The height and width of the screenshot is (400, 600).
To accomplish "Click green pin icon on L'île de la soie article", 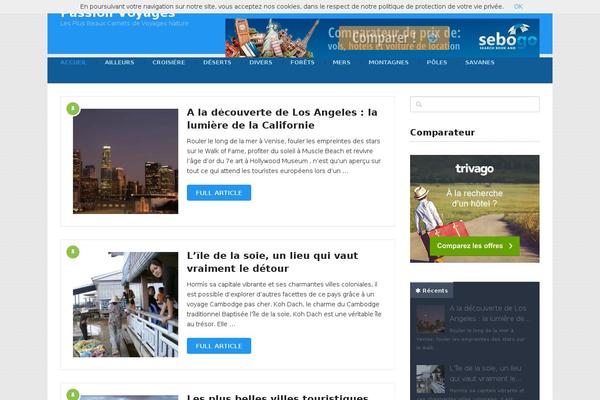I will tap(73, 252).
